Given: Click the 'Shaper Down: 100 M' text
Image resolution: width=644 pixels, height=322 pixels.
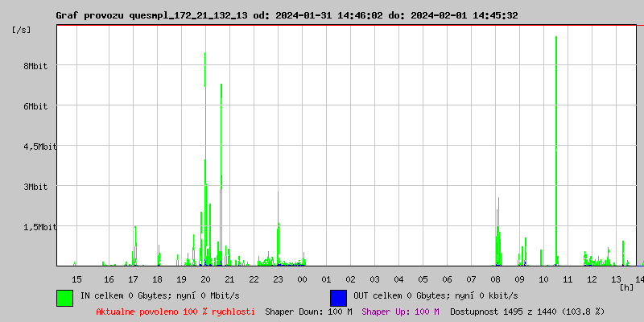Looking at the screenshot, I should pos(308,311).
